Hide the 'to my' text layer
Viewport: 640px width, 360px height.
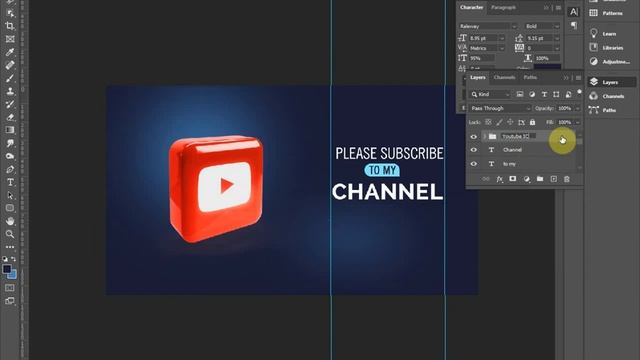473,164
